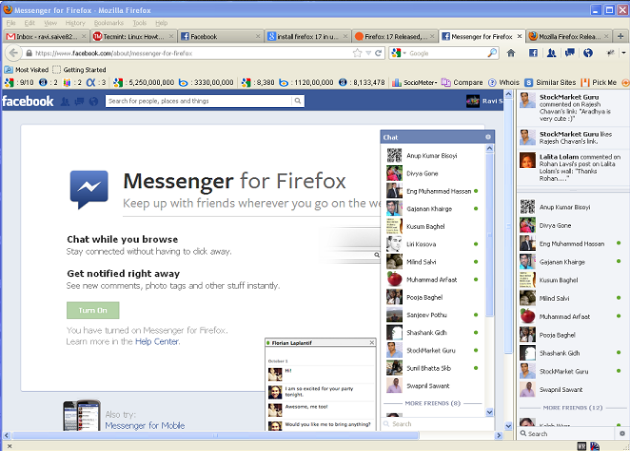Click the Compare toolbar item

coord(462,82)
